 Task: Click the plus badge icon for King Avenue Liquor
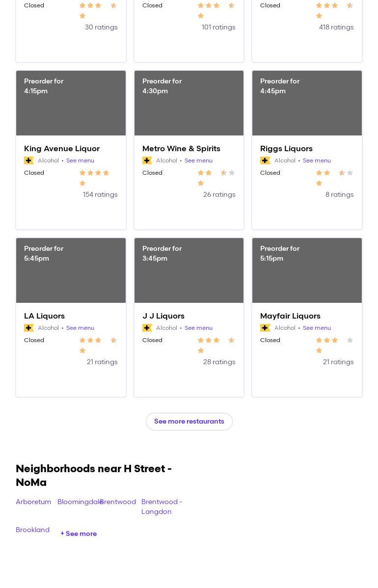pos(29,160)
